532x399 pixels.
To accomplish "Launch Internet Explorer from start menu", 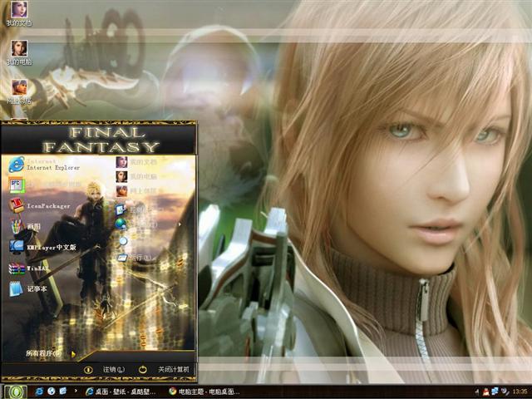I will pos(44,165).
